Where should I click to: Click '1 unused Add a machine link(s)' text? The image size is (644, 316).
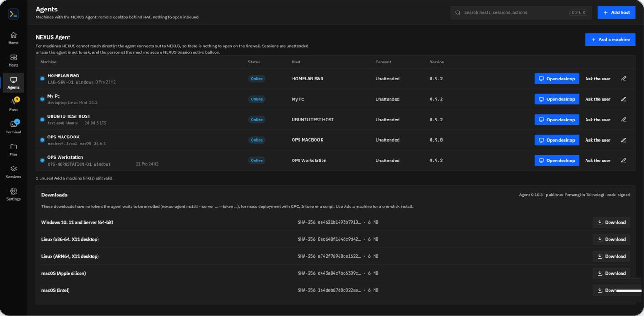click(x=75, y=178)
